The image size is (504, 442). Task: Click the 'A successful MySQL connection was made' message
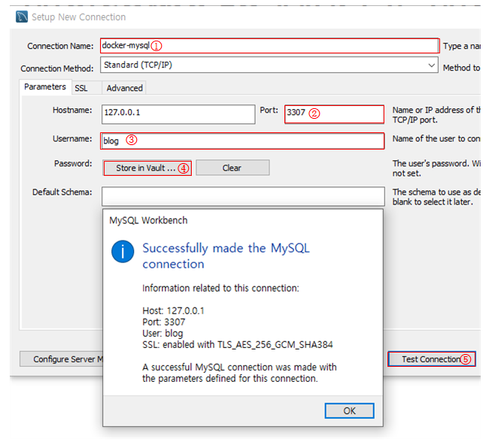click(239, 373)
